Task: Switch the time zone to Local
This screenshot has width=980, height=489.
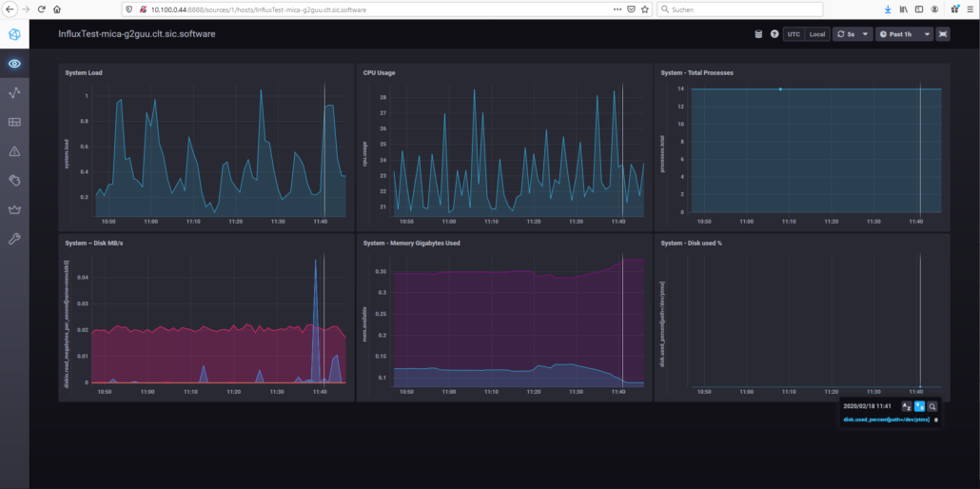Action: 817,34
